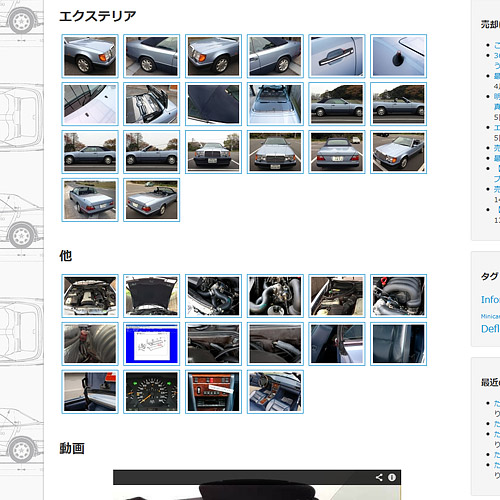This screenshot has height=500, width=500.
Task: Click the video player title bar
Action: [x=257, y=477]
